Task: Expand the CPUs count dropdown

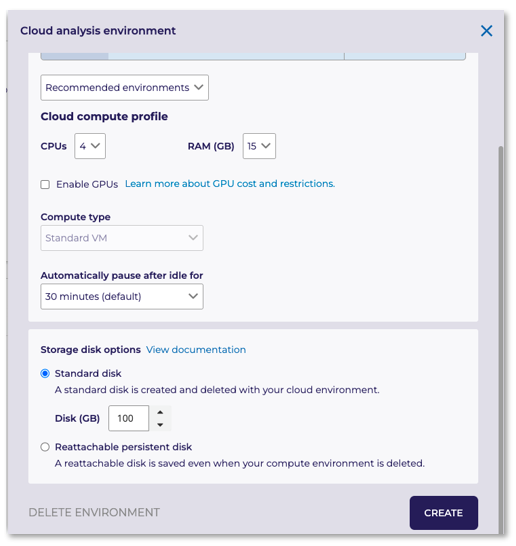Action: tap(90, 146)
